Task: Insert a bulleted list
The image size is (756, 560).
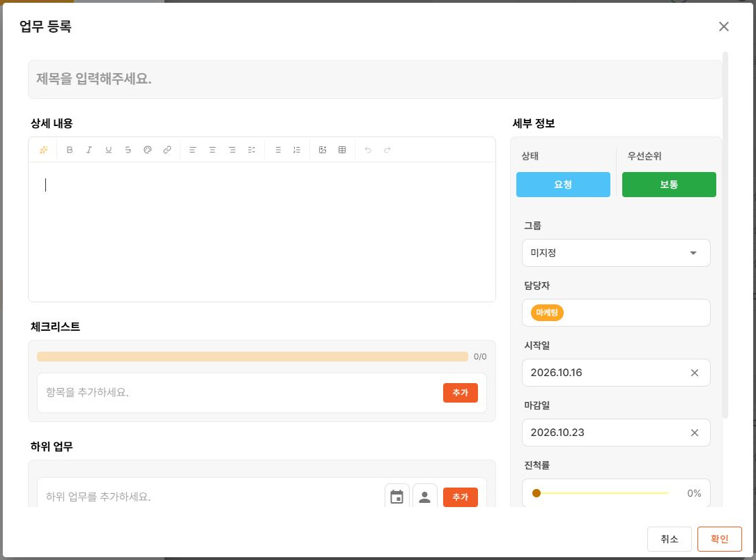Action: (x=278, y=150)
